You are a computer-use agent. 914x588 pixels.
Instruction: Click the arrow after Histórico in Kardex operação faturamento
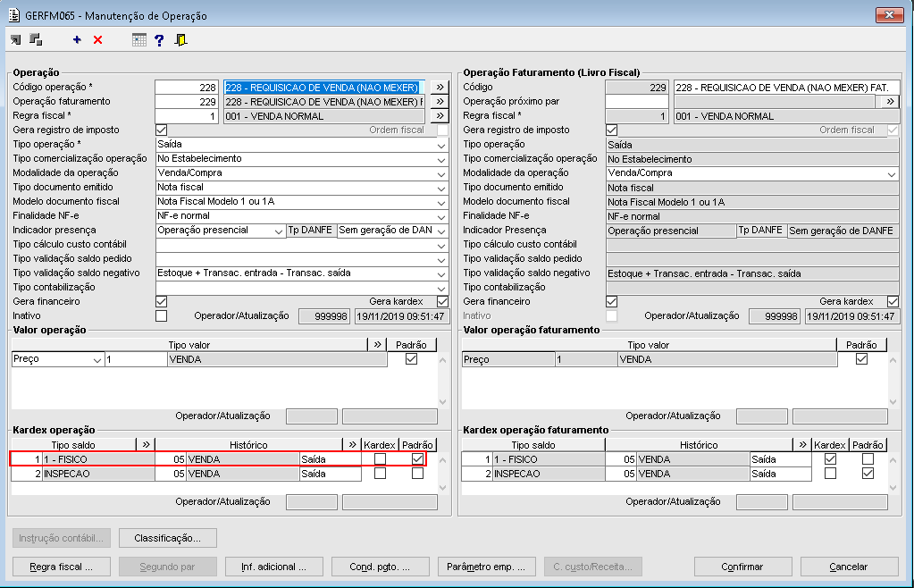click(802, 445)
